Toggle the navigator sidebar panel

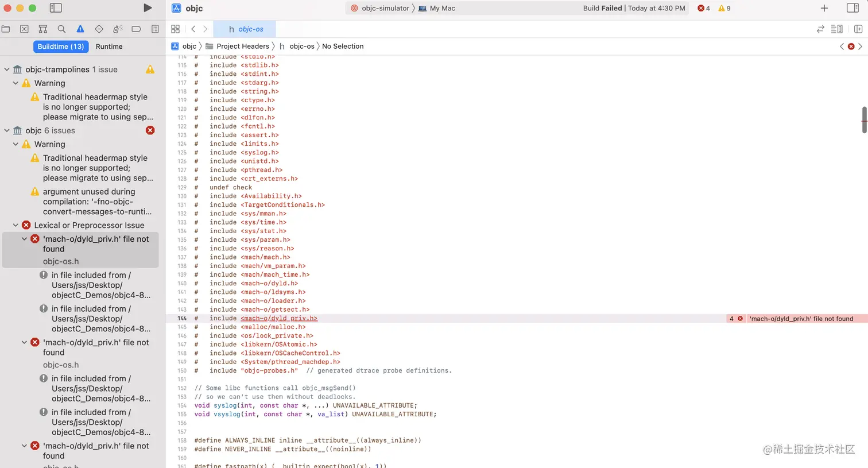56,8
